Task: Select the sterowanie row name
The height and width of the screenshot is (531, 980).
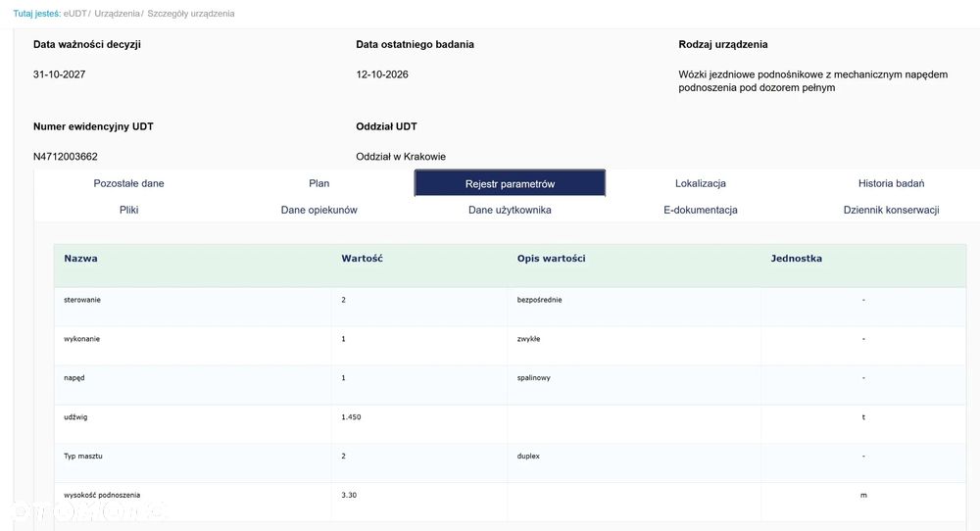Action: pyautogui.click(x=82, y=300)
